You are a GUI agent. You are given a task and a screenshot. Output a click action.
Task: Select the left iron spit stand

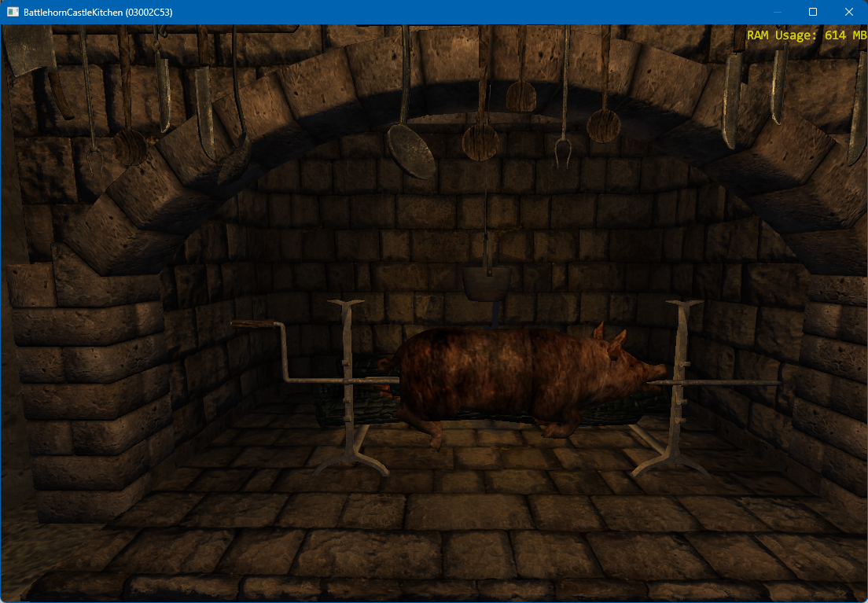pyautogui.click(x=348, y=385)
